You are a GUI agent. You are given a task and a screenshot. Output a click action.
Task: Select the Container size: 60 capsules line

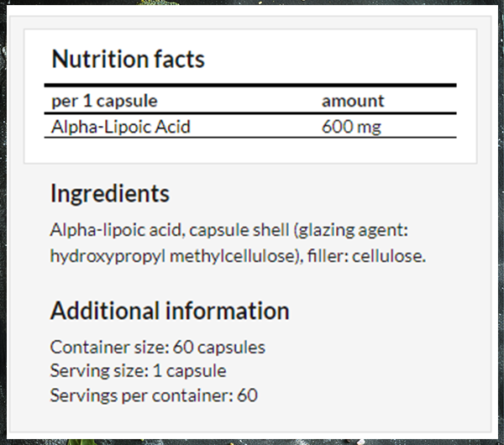click(158, 348)
